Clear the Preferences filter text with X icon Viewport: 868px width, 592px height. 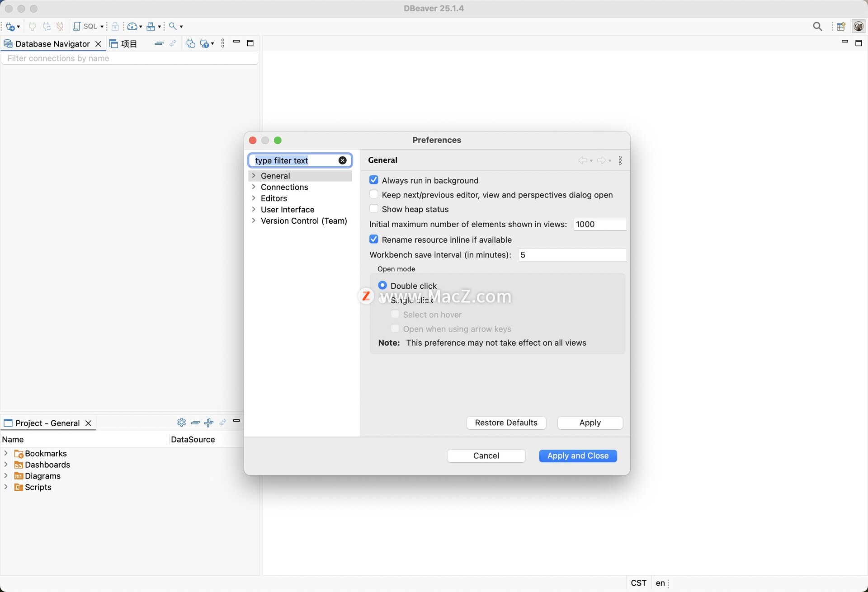343,160
